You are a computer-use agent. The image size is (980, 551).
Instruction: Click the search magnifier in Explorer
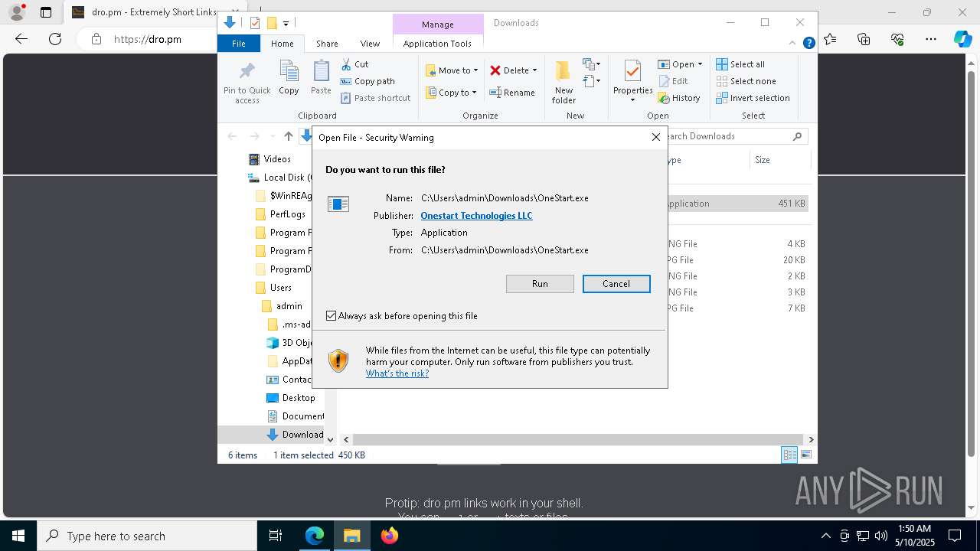pyautogui.click(x=797, y=136)
